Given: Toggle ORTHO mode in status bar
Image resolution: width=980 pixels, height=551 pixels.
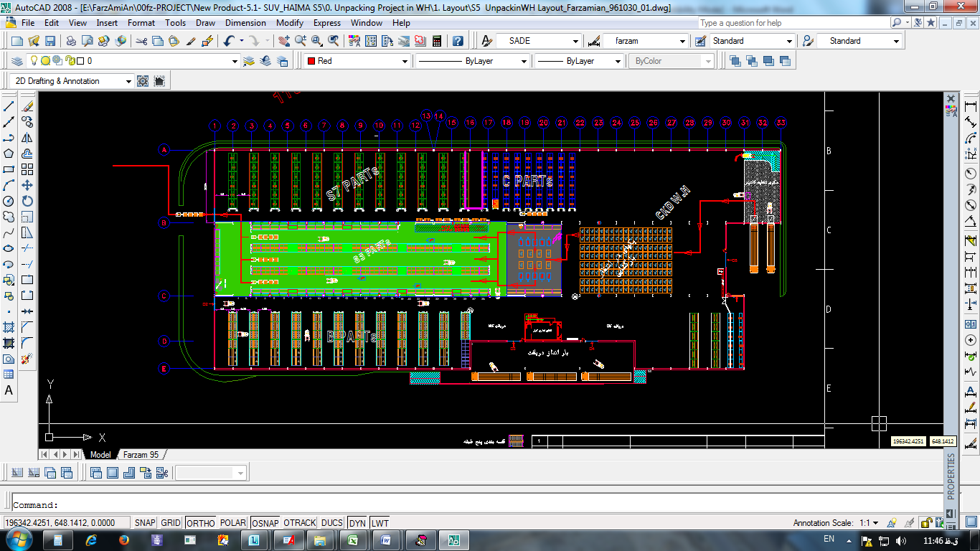Looking at the screenshot, I should [201, 523].
